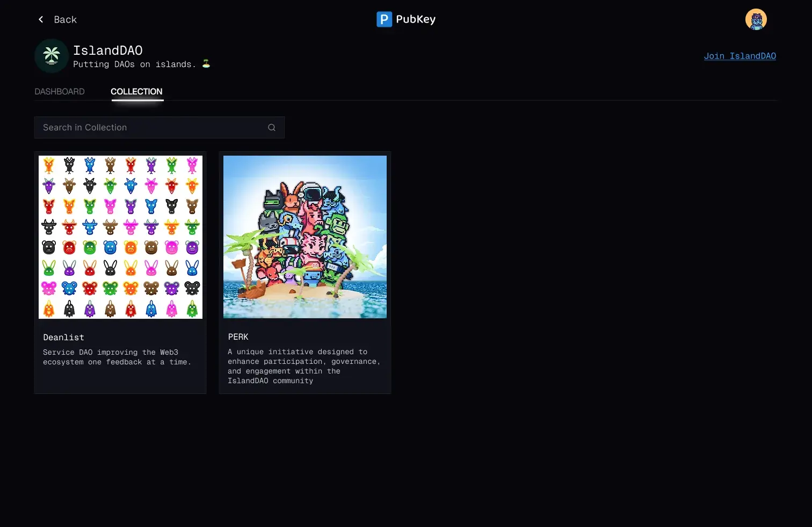Switch to the DASHBOARD tab
This screenshot has height=527, width=812.
tap(60, 92)
